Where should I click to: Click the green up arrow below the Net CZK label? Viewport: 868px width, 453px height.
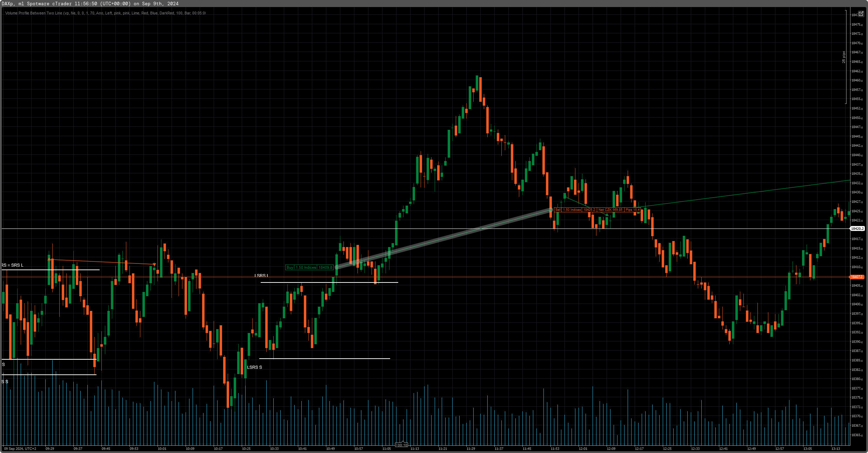(607, 214)
